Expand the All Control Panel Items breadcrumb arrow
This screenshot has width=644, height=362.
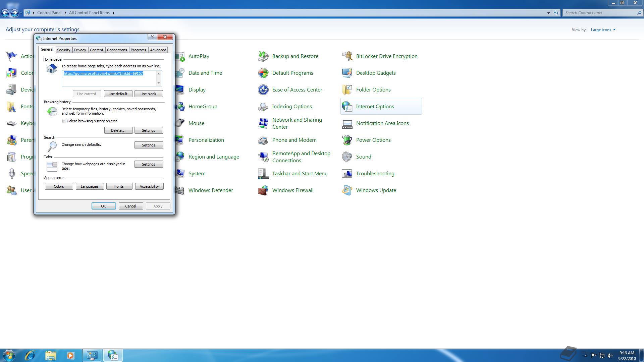(113, 13)
